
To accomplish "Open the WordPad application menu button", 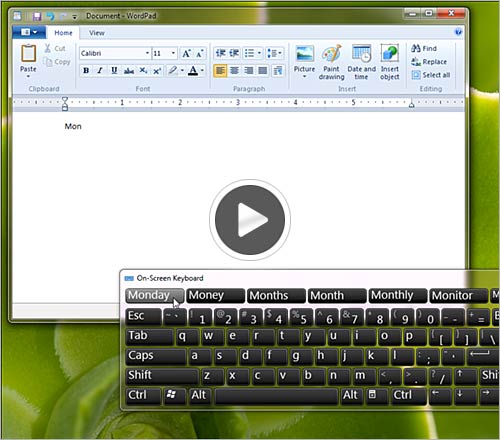I will point(29,32).
